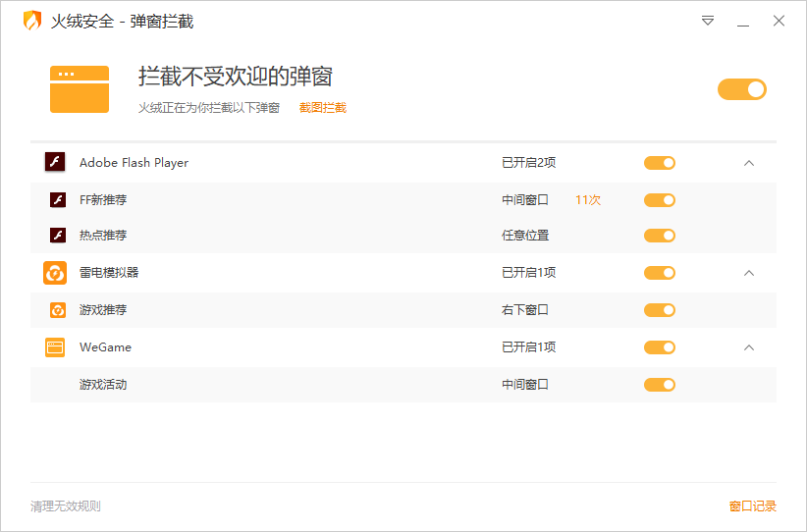Disable FF新推荐 popup blocking
This screenshot has width=807, height=532.
click(660, 200)
